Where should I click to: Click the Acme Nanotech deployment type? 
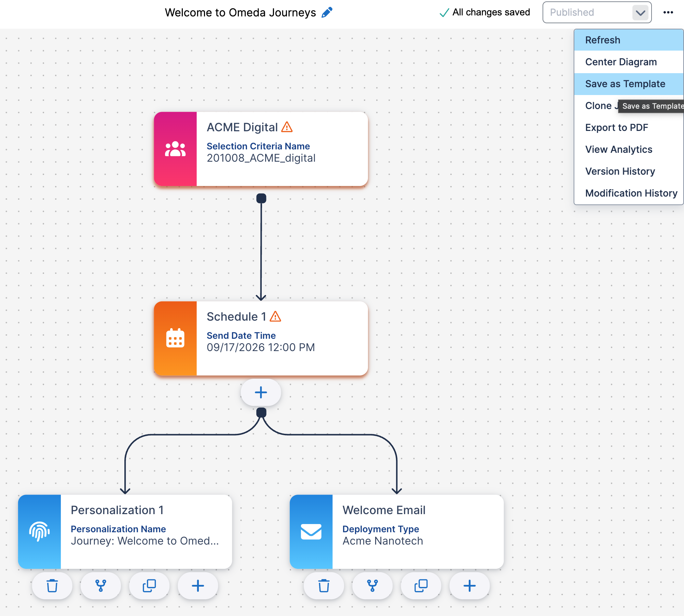(x=383, y=541)
